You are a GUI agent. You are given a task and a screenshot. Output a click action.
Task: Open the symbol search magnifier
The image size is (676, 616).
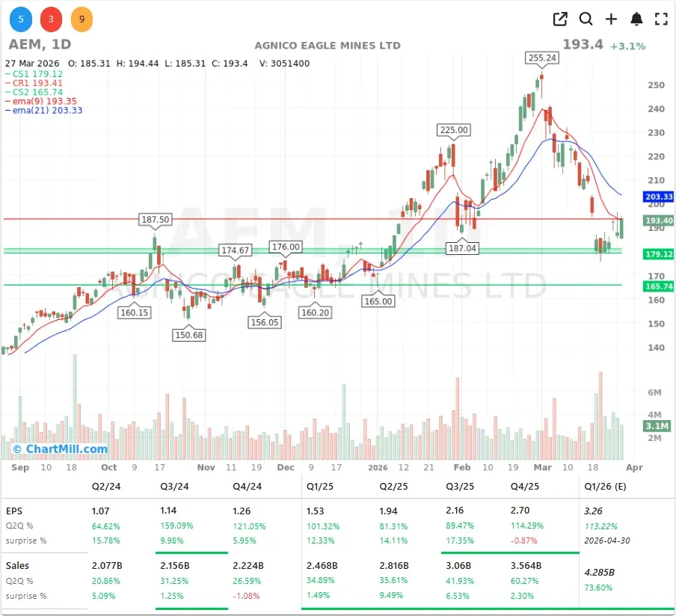tap(586, 19)
